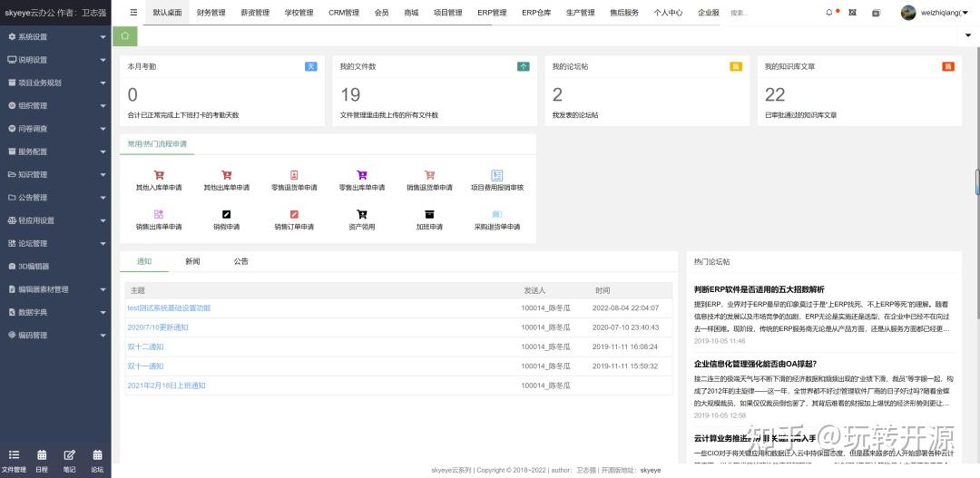
Task: Switch to 财务管理 top menu
Action: click(211, 13)
